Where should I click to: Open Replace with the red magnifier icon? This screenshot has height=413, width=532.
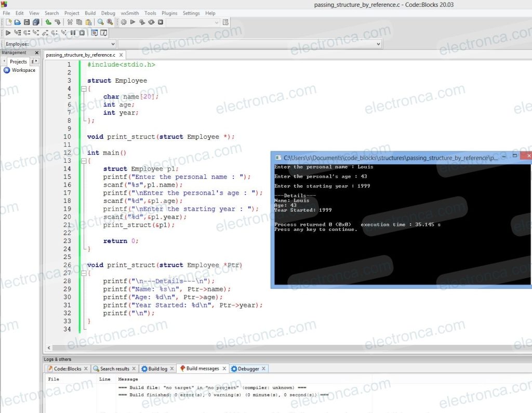pos(110,22)
